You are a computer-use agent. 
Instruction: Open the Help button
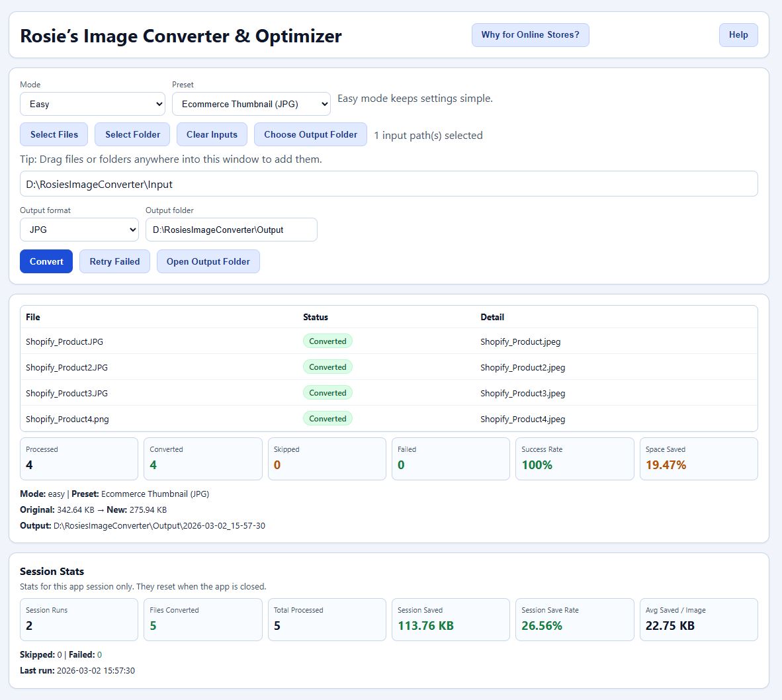tap(738, 35)
